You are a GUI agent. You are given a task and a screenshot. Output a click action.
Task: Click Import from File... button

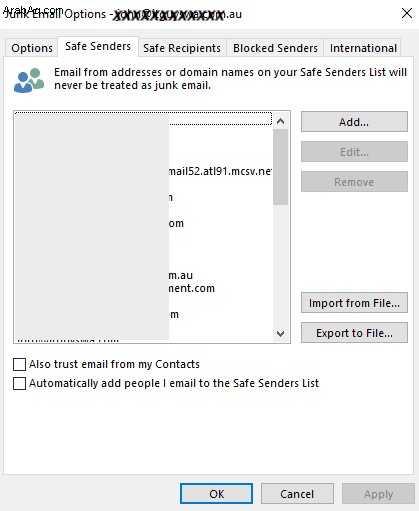click(x=354, y=303)
